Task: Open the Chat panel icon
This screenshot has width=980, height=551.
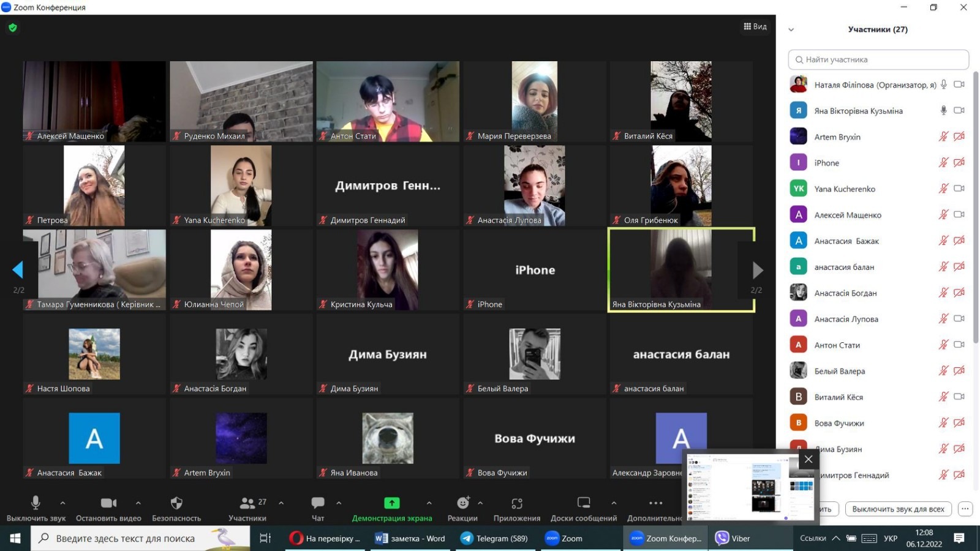Action: 318,503
